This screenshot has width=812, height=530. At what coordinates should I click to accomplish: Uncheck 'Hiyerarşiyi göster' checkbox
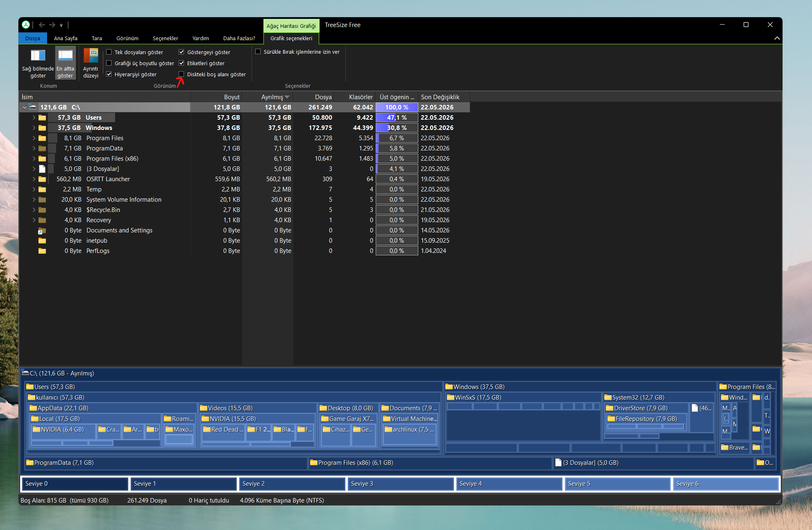click(109, 74)
